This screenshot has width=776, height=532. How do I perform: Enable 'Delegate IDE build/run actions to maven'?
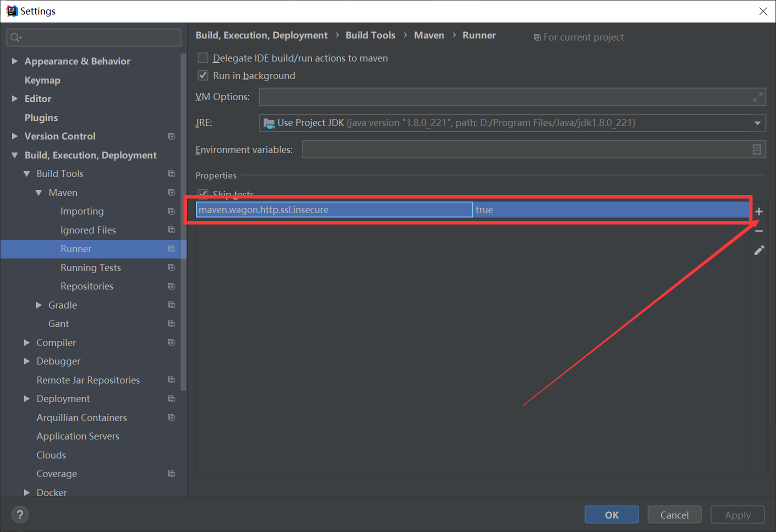(x=203, y=58)
